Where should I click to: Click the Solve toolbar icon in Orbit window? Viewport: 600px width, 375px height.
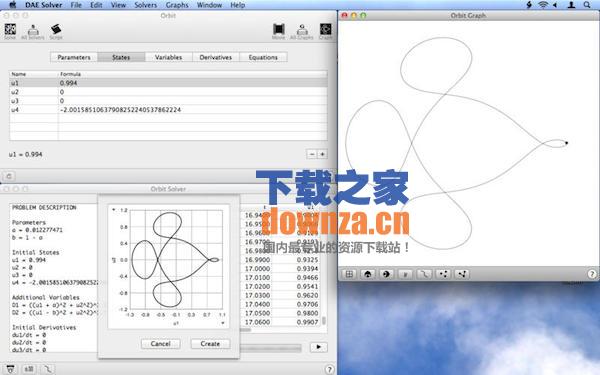pyautogui.click(x=10, y=31)
